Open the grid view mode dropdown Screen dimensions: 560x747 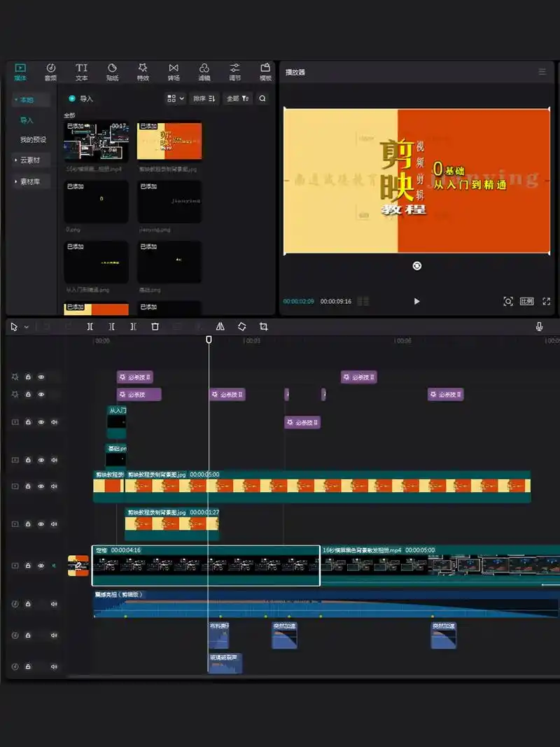175,99
